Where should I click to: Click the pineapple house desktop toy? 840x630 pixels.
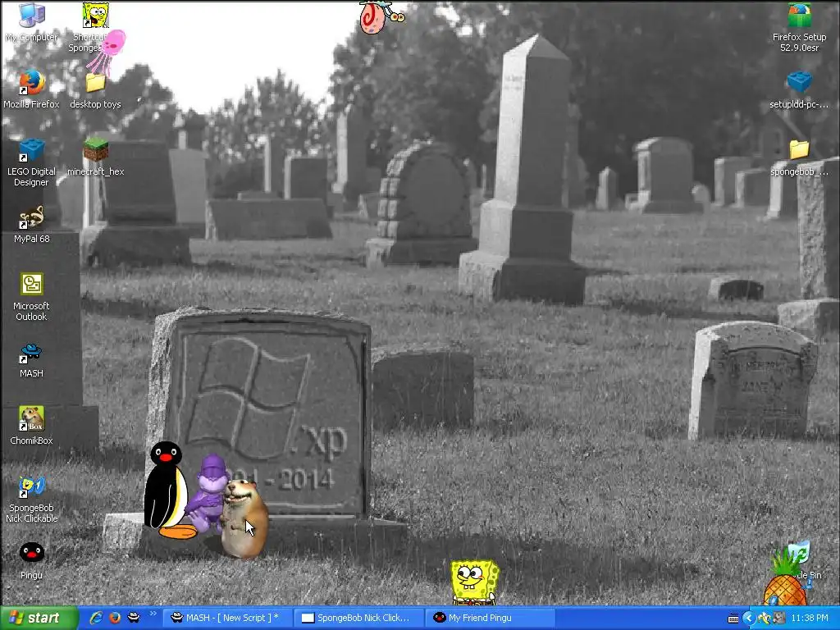click(x=785, y=578)
